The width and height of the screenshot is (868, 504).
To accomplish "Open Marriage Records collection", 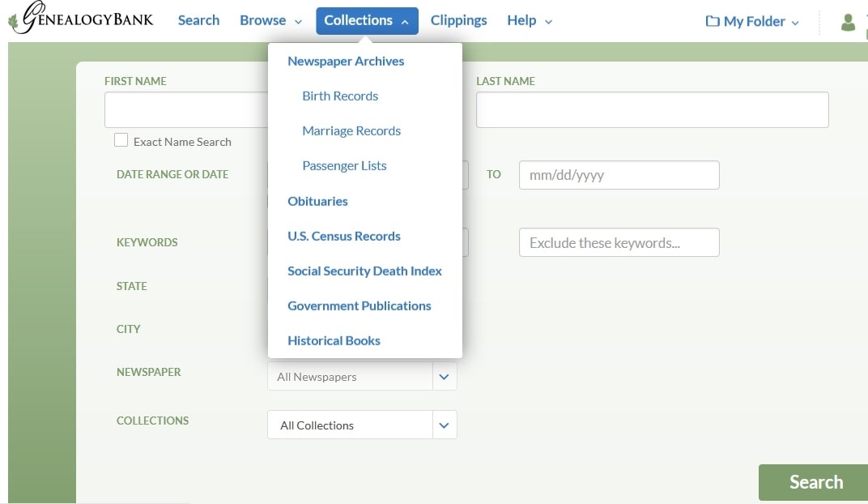I will point(351,130).
